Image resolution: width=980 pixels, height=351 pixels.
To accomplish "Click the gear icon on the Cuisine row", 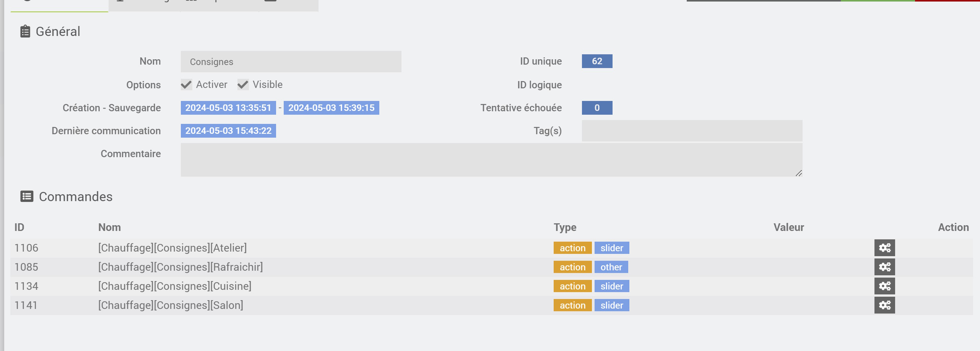I will [x=884, y=286].
